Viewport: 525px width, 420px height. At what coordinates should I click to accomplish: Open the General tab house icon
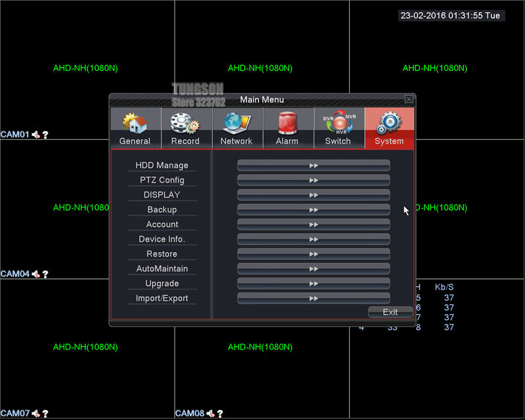(135, 123)
